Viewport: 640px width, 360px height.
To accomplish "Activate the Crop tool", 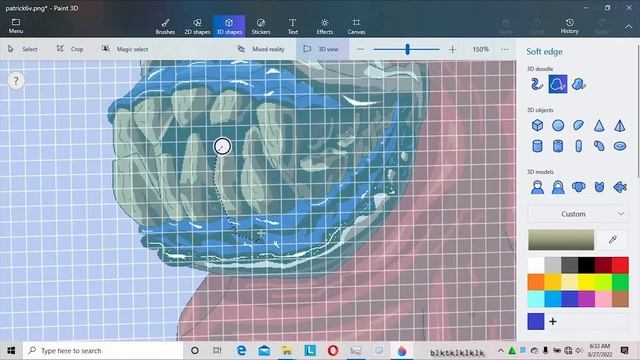I will 70,49.
